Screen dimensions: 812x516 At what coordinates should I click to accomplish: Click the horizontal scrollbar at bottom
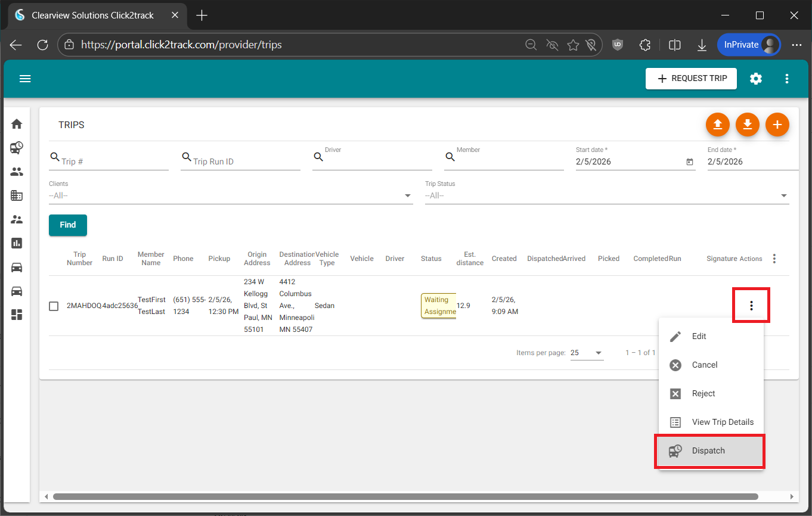[405, 496]
